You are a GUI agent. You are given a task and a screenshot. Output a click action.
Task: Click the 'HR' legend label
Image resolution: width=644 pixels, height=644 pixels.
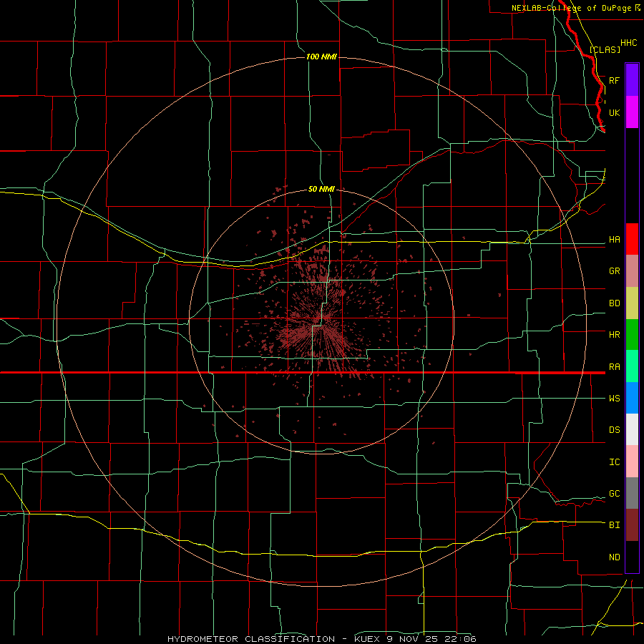click(614, 335)
